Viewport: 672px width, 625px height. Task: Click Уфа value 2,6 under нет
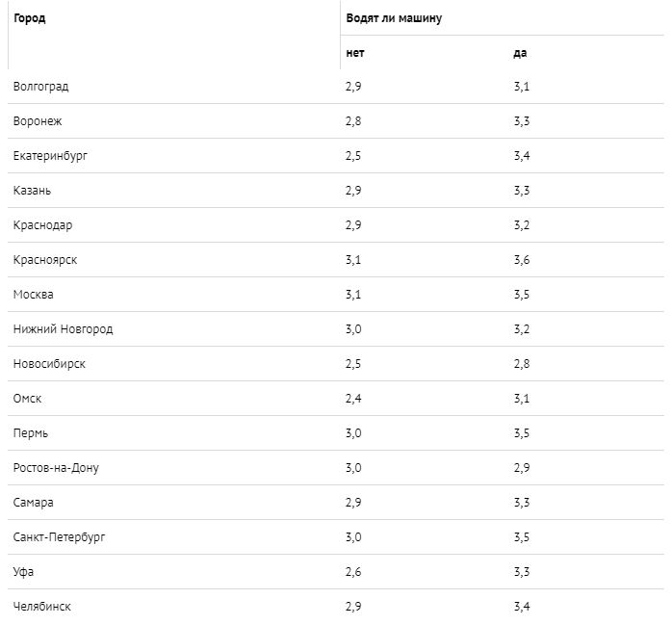pos(353,572)
